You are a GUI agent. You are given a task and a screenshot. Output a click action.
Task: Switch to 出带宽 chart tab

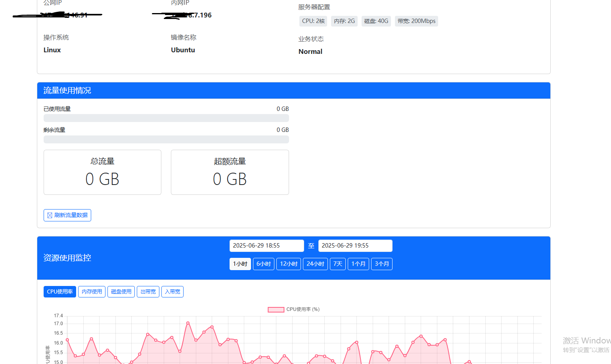coord(148,292)
